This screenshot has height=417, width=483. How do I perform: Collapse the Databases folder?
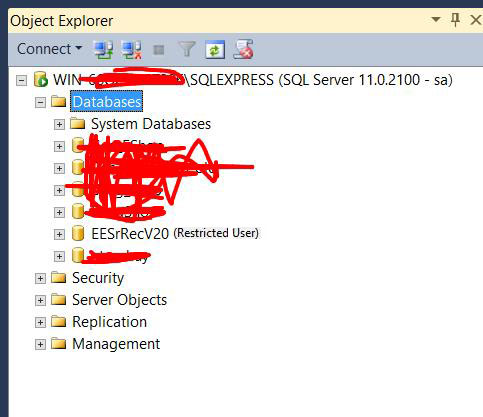pyautogui.click(x=40, y=102)
